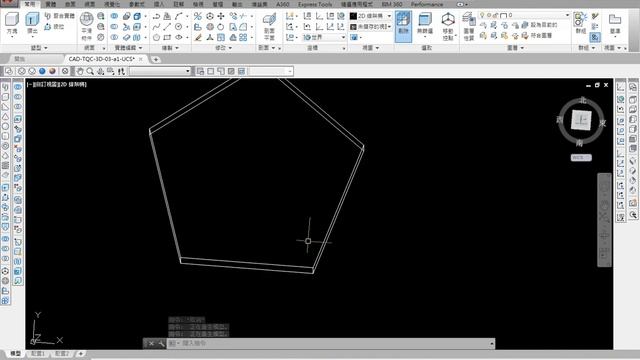The height and width of the screenshot is (360, 640).
Task: Select the Move Gizmo (移動控制) tool
Action: (x=448, y=26)
